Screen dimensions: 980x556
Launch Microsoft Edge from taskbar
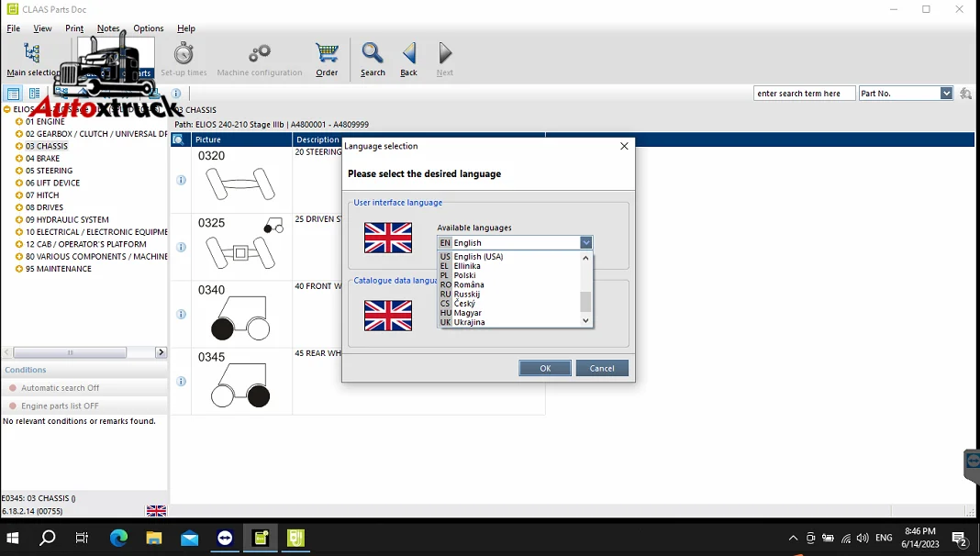118,538
